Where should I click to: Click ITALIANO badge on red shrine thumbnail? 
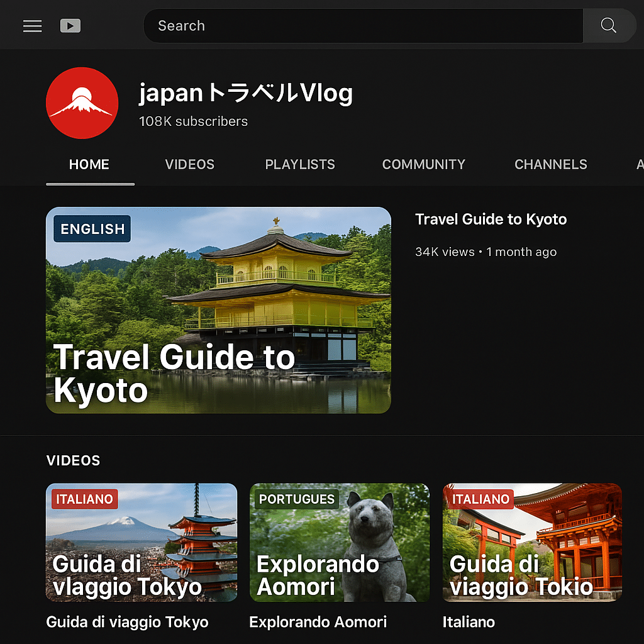[x=480, y=499]
